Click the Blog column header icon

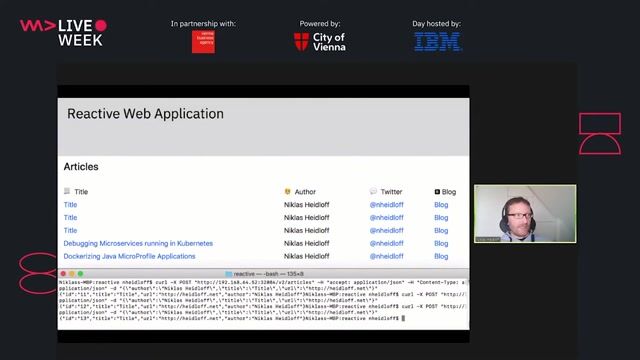pyautogui.click(x=437, y=191)
